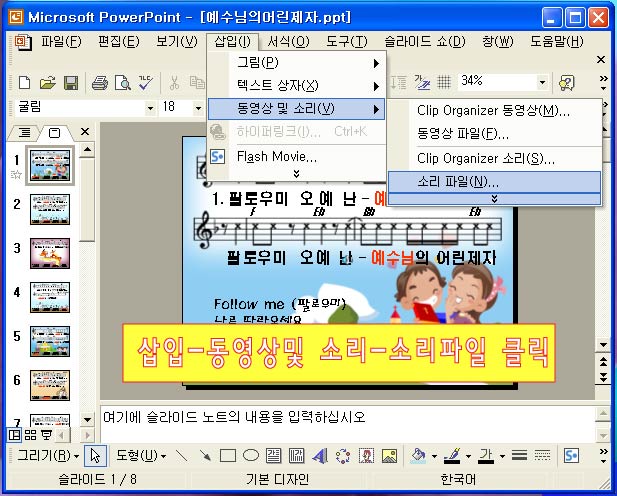
Task: Expand the Insert menu chevron
Action: [x=296, y=174]
